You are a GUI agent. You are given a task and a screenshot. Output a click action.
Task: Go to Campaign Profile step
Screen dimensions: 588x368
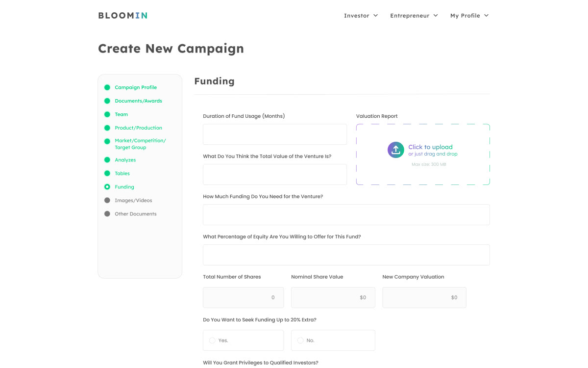tap(136, 87)
